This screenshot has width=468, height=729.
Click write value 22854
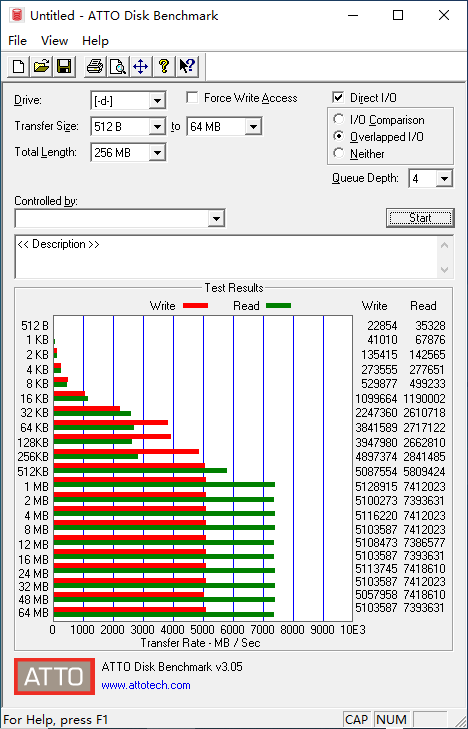click(x=380, y=326)
